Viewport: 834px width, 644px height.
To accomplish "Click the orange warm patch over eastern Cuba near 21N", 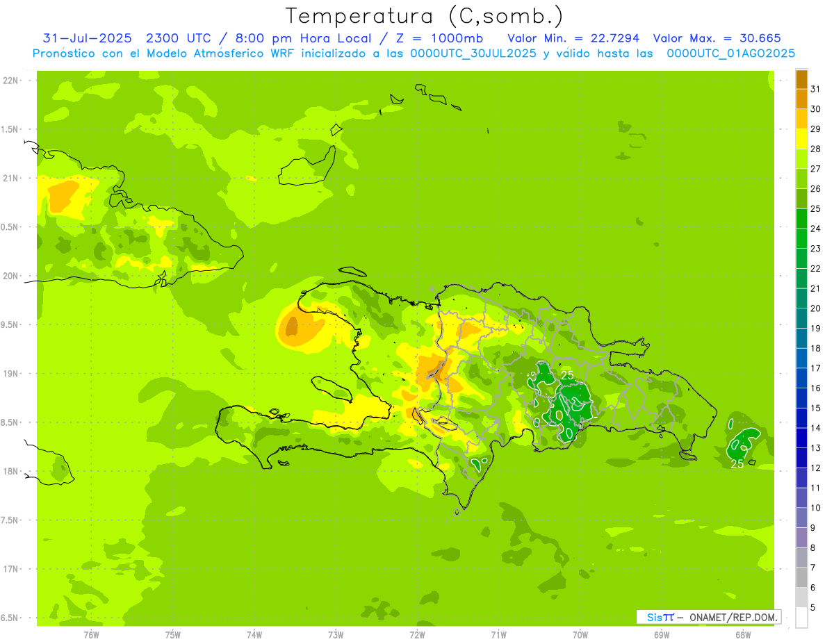I will (x=64, y=195).
